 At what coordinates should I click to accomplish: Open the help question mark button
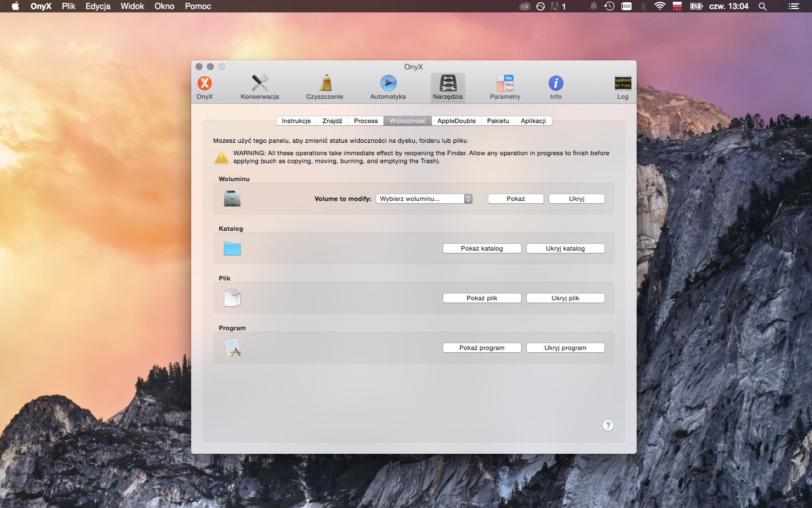[608, 426]
